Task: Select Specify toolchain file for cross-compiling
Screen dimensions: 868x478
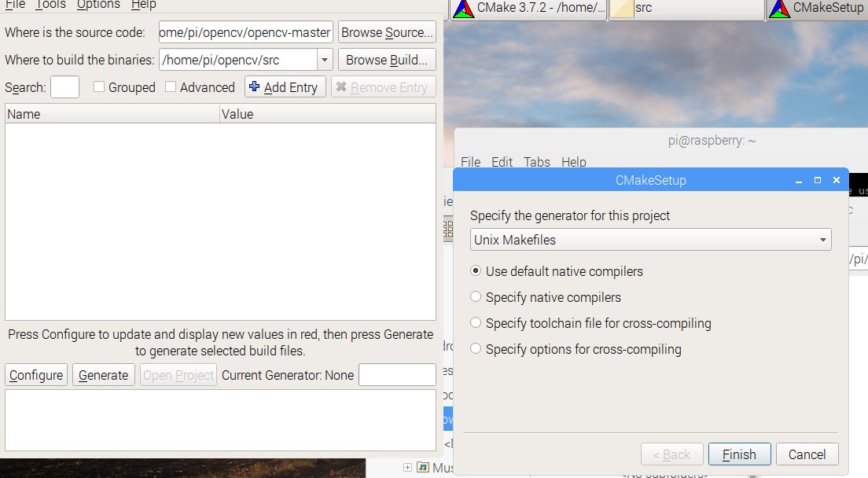Action: pos(476,322)
